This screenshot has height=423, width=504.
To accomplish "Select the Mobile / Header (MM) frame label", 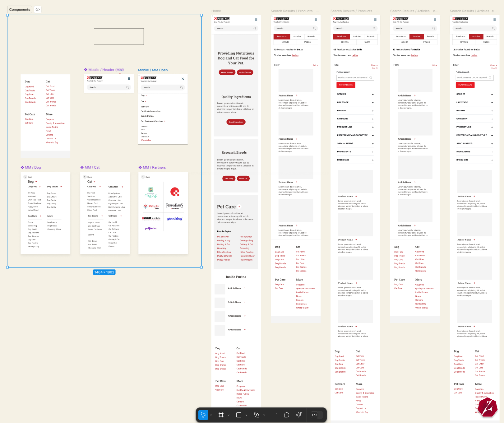I will (104, 70).
